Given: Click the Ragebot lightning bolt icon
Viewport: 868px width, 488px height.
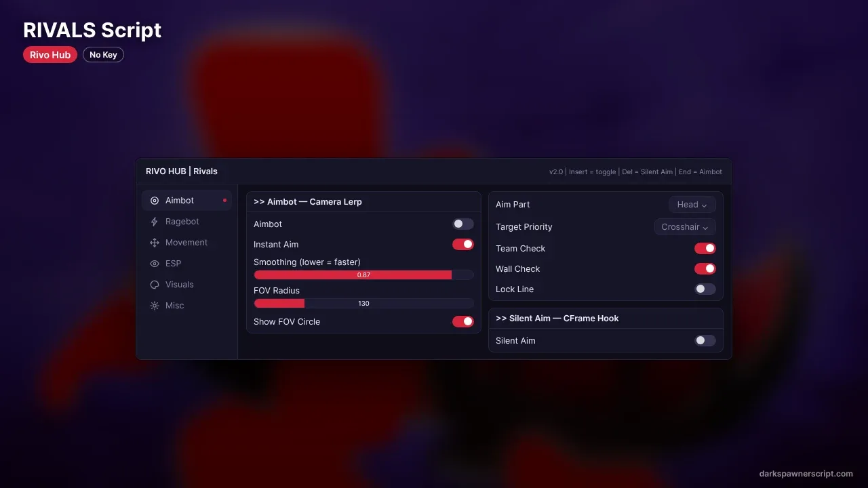Looking at the screenshot, I should [155, 222].
